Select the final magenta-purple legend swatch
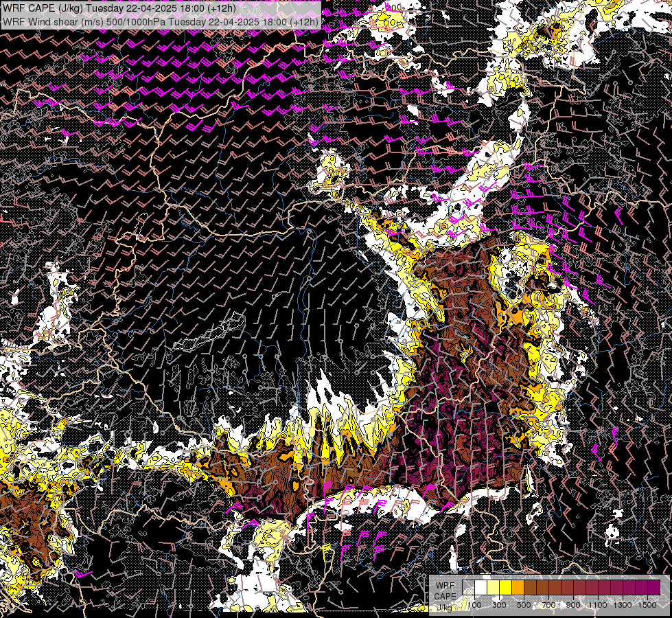The height and width of the screenshot is (618, 672). pyautogui.click(x=653, y=587)
